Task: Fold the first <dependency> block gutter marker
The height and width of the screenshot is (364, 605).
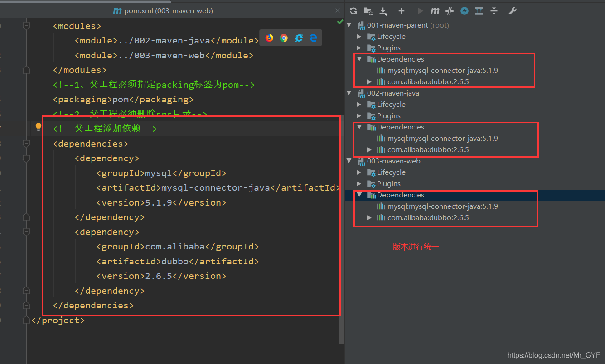Action: pyautogui.click(x=26, y=158)
